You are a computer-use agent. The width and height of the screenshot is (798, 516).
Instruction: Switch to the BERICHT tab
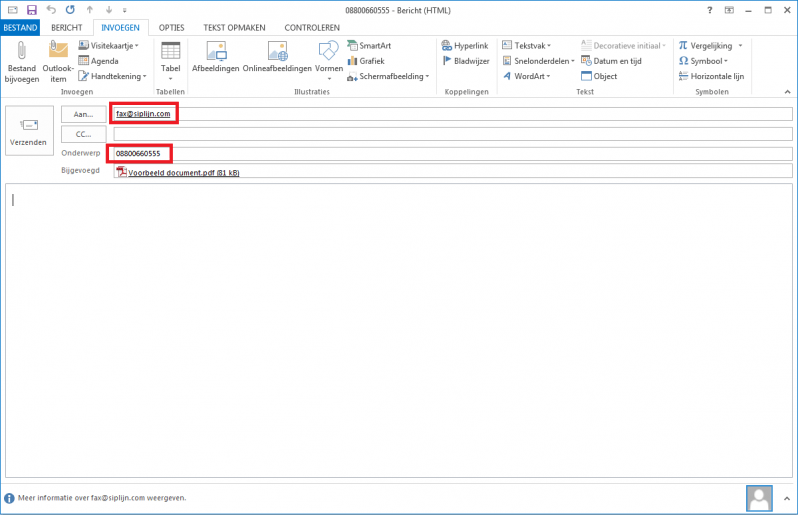click(x=67, y=27)
